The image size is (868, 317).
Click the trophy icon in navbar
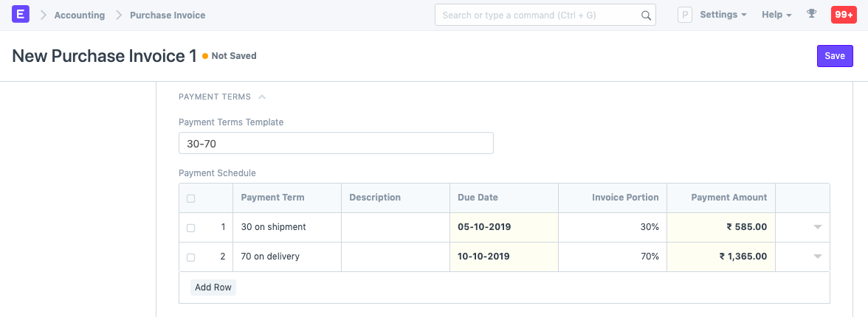pyautogui.click(x=812, y=15)
